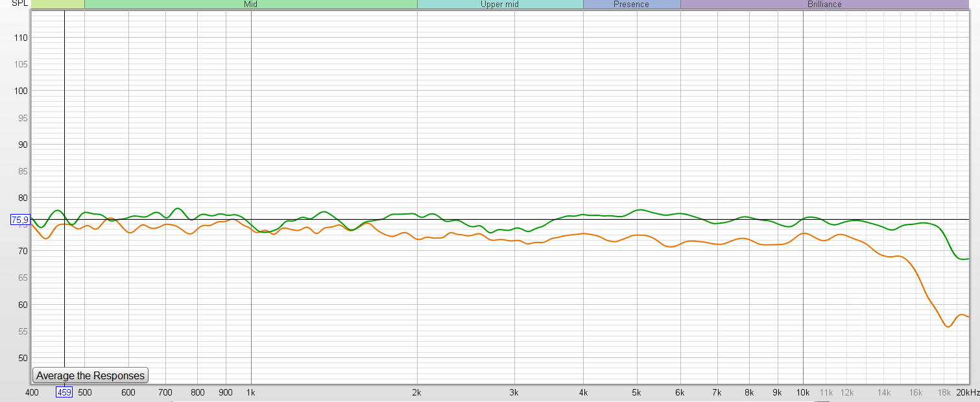980x402 pixels.
Task: Click the 459 frequency cursor readout box
Action: (64, 392)
